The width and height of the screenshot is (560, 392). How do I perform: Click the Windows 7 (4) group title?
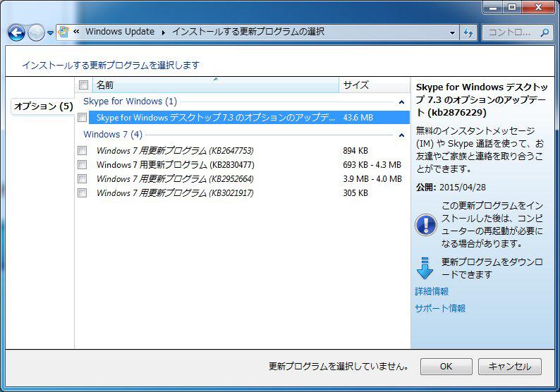tap(113, 135)
